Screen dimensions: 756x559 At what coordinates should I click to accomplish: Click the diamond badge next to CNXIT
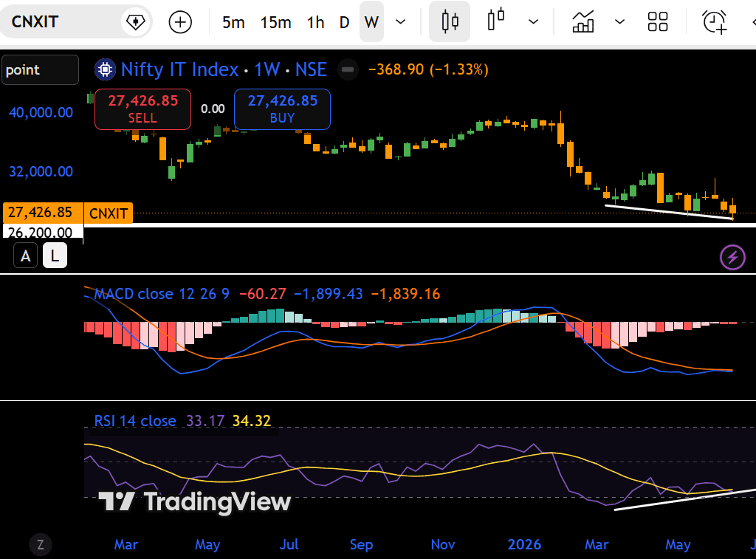point(136,22)
